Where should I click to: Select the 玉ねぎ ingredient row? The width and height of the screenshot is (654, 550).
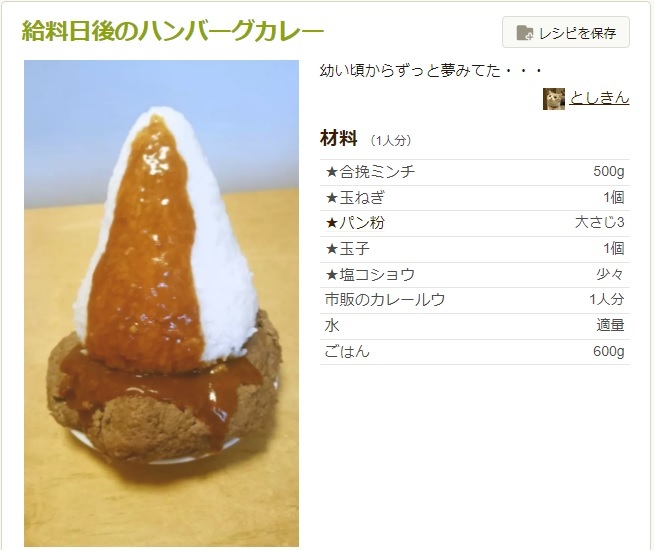click(x=475, y=198)
